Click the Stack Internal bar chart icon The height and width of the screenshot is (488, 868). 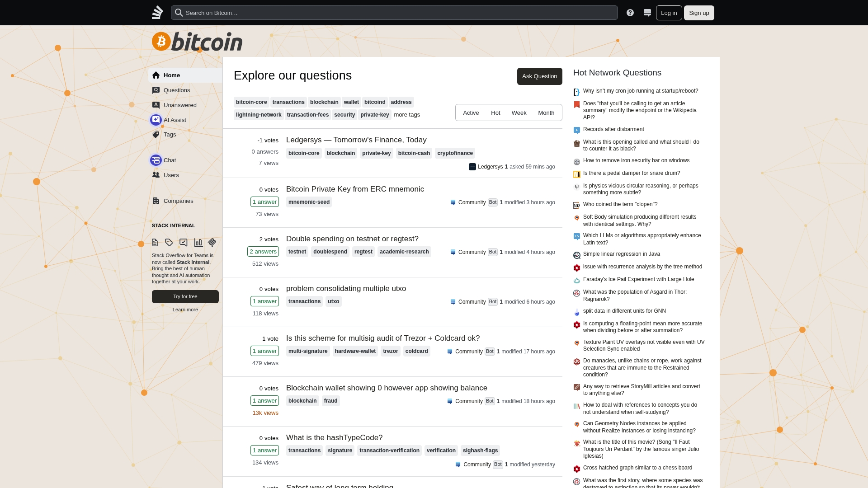[198, 243]
